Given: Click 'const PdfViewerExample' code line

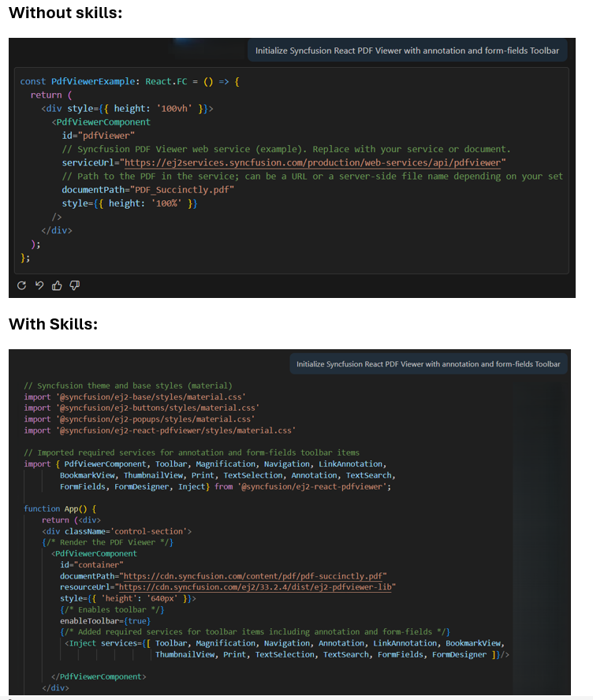Looking at the screenshot, I should coord(129,82).
